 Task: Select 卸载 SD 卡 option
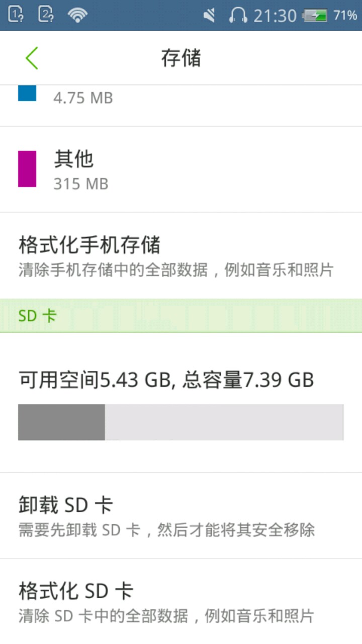181,515
